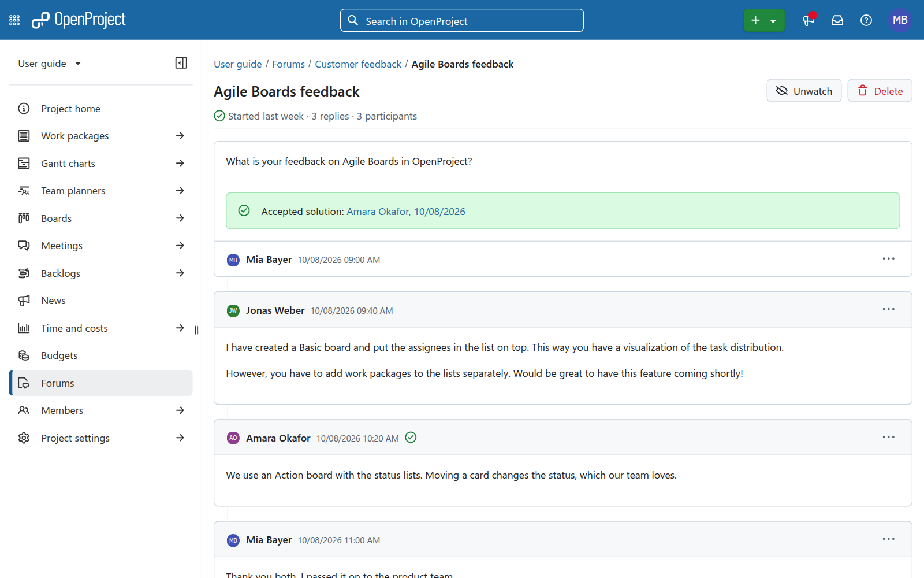
Task: Toggle Unwatch for this topic
Action: [x=804, y=91]
